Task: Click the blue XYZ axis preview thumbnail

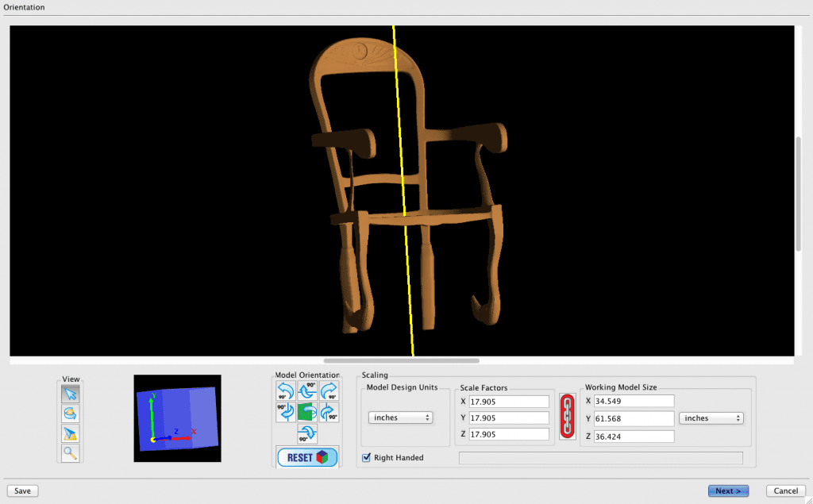Action: [177, 419]
